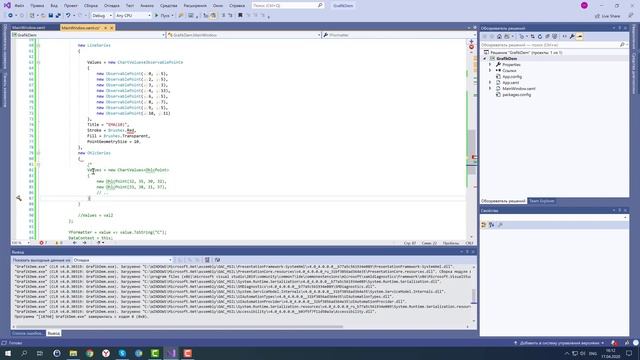Click the user account avatar
Image resolution: width=640 pixels, height=360 pixels.
(x=584, y=5)
